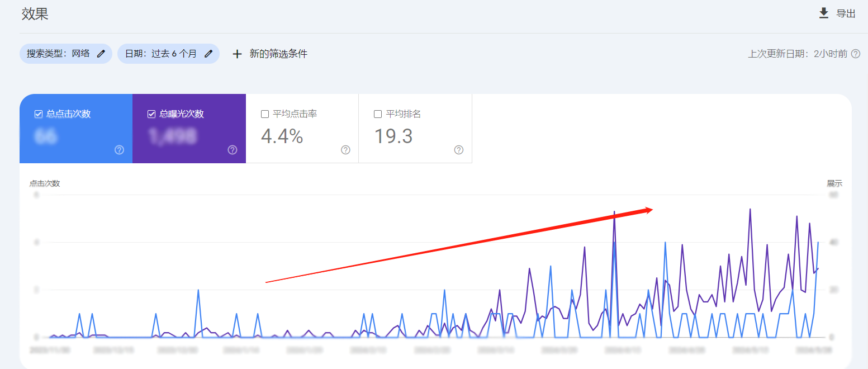The width and height of the screenshot is (868, 369).
Task: Enable the 平均排名 checkbox
Action: click(378, 114)
